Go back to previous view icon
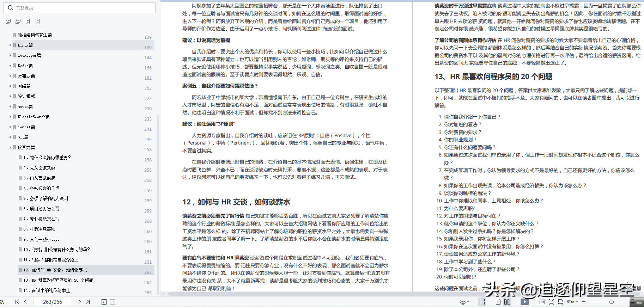Viewport: 644px width, 307px height. pyautogui.click(x=104, y=302)
